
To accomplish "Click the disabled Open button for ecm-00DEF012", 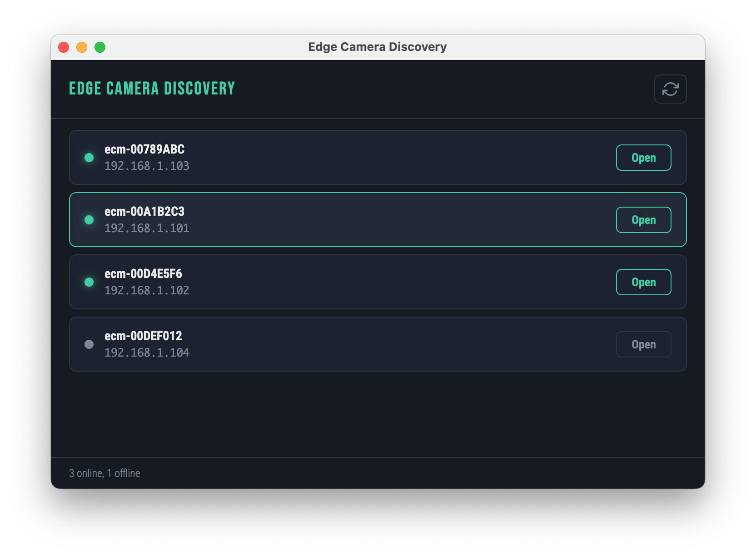I will pyautogui.click(x=643, y=344).
